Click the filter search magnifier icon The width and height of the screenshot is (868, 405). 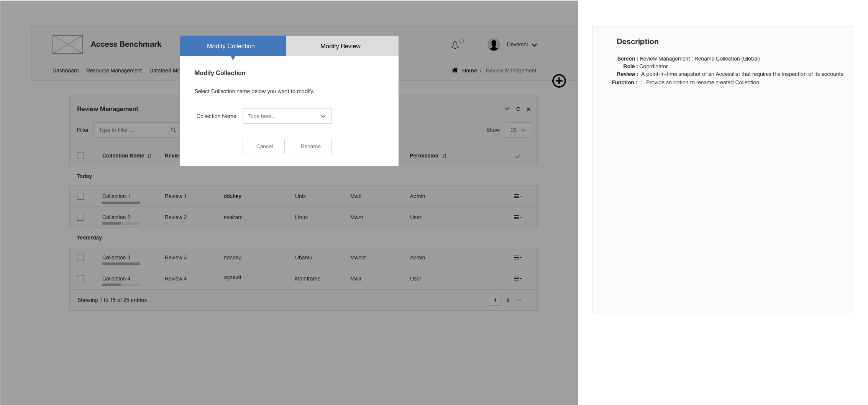point(173,130)
